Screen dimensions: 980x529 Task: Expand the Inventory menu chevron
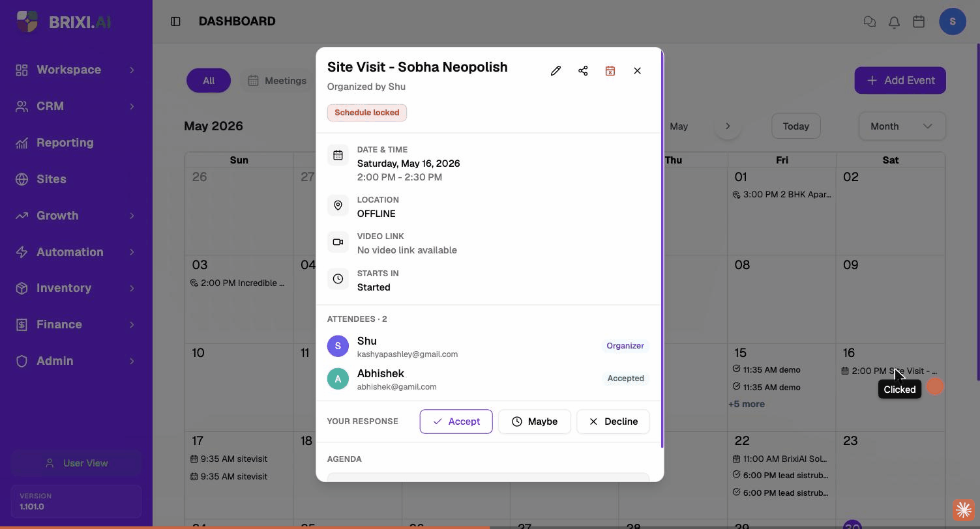[132, 288]
